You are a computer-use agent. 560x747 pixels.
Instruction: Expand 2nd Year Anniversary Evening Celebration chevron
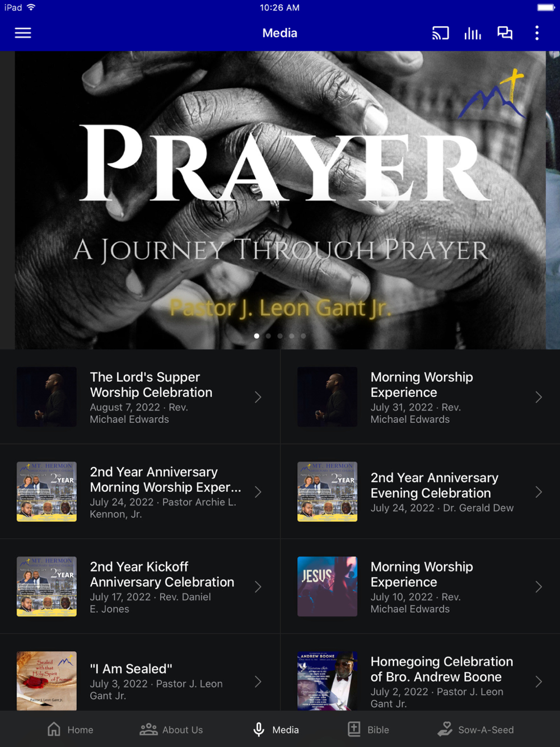pos(539,492)
